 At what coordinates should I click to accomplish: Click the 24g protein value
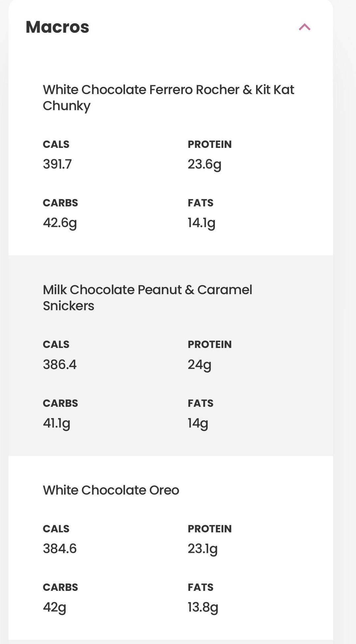tap(199, 365)
